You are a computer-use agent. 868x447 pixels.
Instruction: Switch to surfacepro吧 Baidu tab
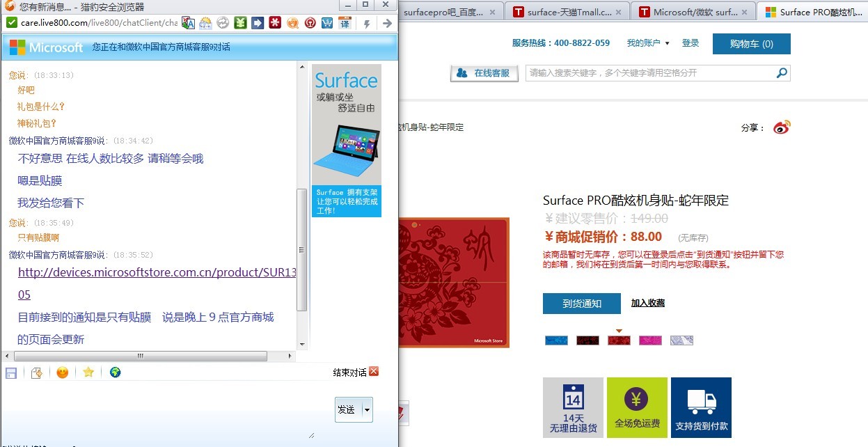click(x=444, y=12)
